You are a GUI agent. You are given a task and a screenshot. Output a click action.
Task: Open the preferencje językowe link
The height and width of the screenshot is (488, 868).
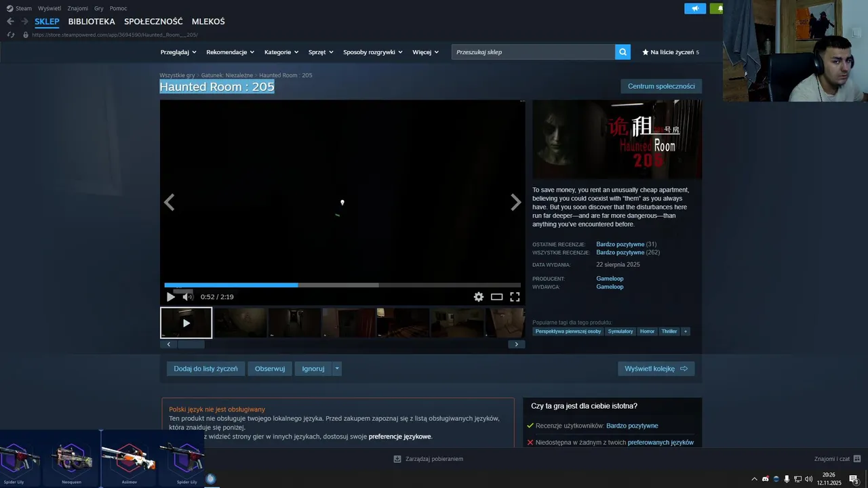[x=399, y=436]
